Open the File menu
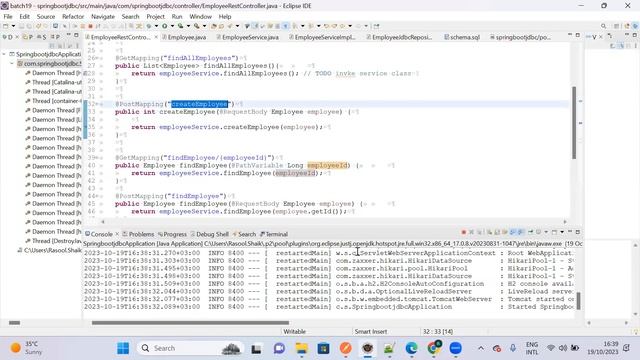 (x=8, y=16)
